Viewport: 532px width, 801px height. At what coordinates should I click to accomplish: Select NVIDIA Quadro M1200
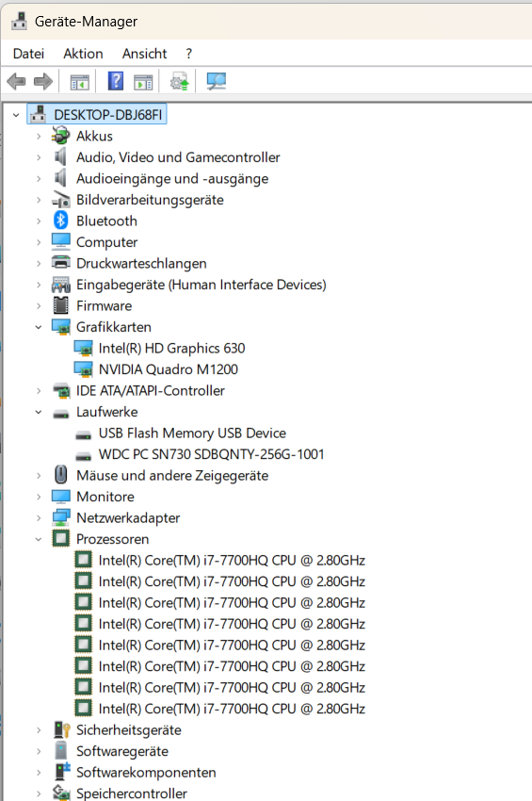[x=168, y=369]
